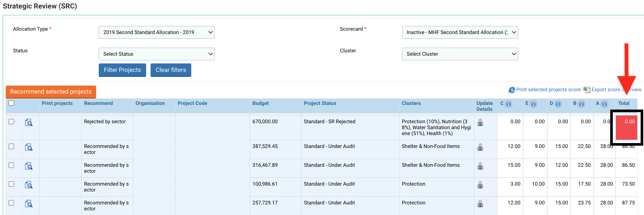
Task: Click Print selected projects score link
Action: pos(548,89)
